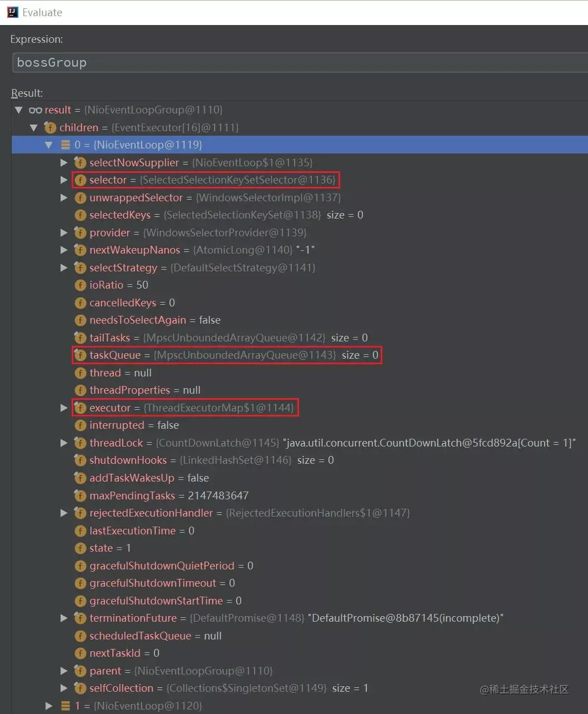Image resolution: width=588 pixels, height=714 pixels.
Task: Select the 'selectedKeys' row text
Action: coord(226,215)
